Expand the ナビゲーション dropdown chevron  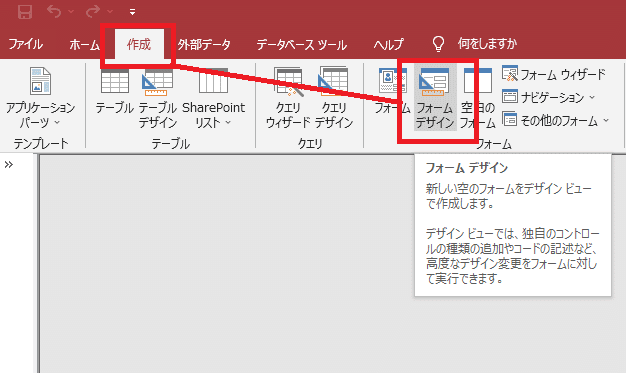click(x=592, y=97)
